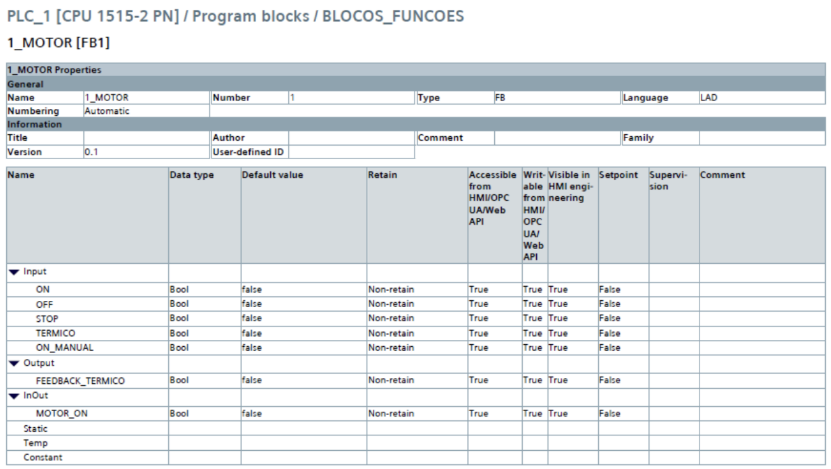
Task: Click the Temp section row
Action: point(35,442)
